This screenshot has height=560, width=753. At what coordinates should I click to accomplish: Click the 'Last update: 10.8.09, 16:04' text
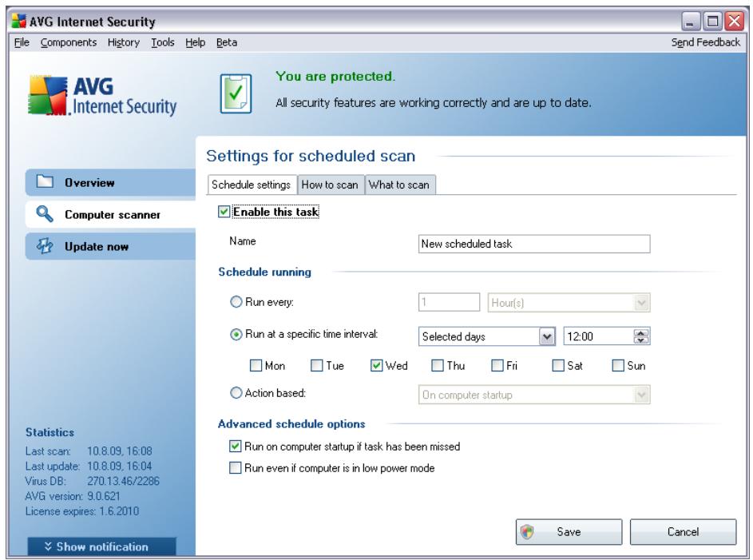89,466
